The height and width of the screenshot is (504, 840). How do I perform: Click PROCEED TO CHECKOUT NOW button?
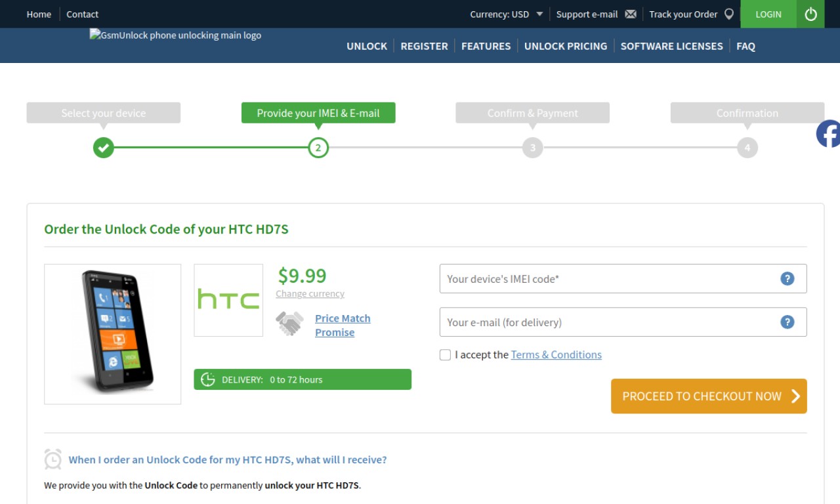(709, 396)
